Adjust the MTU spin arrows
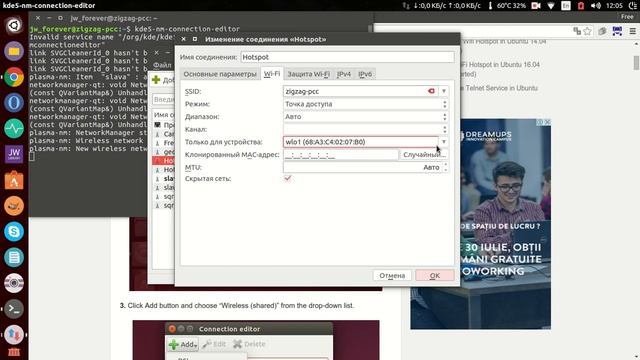The height and width of the screenshot is (360, 640). [x=445, y=167]
